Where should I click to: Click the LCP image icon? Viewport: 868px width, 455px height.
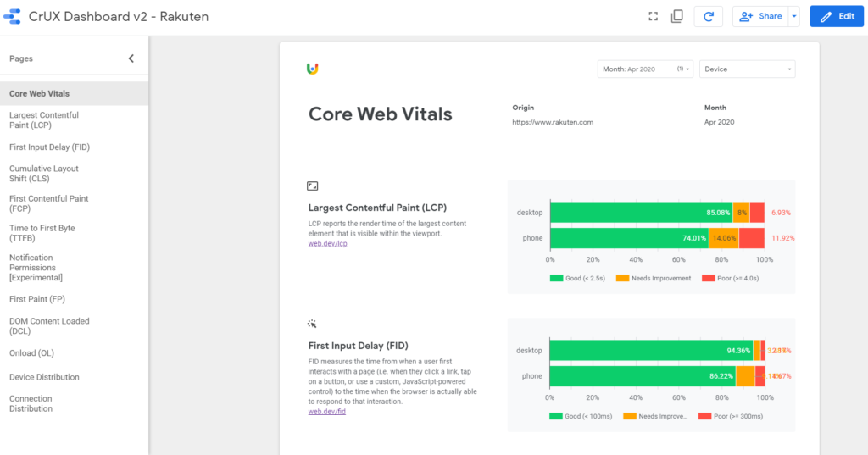[312, 186]
